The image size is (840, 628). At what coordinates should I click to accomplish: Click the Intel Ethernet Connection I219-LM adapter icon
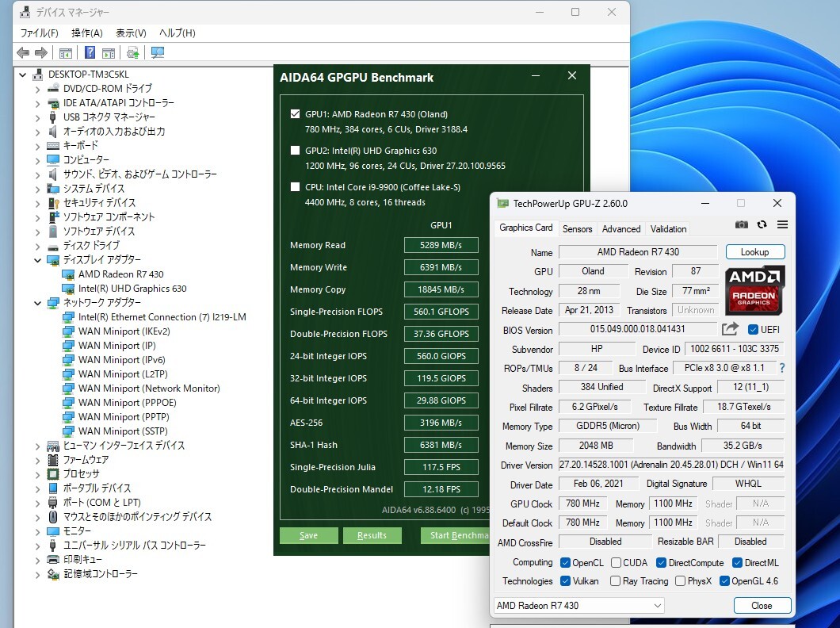pyautogui.click(x=68, y=317)
